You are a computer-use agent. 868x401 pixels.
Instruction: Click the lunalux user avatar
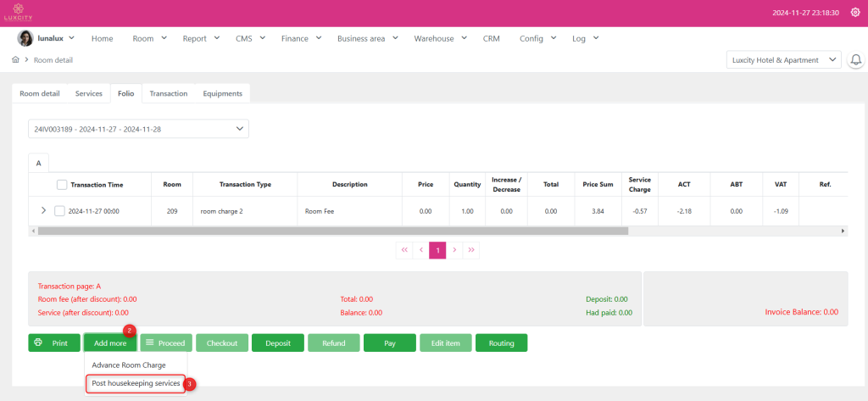point(25,38)
